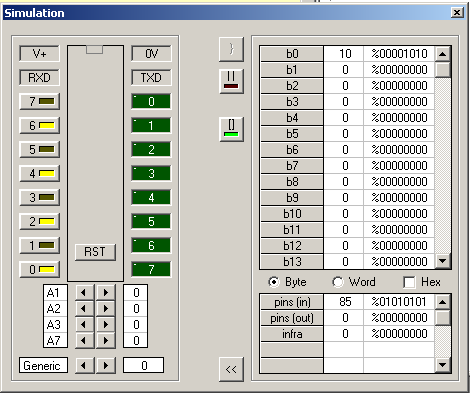
Task: Toggle input pin 6 switch
Action: pyautogui.click(x=40, y=125)
